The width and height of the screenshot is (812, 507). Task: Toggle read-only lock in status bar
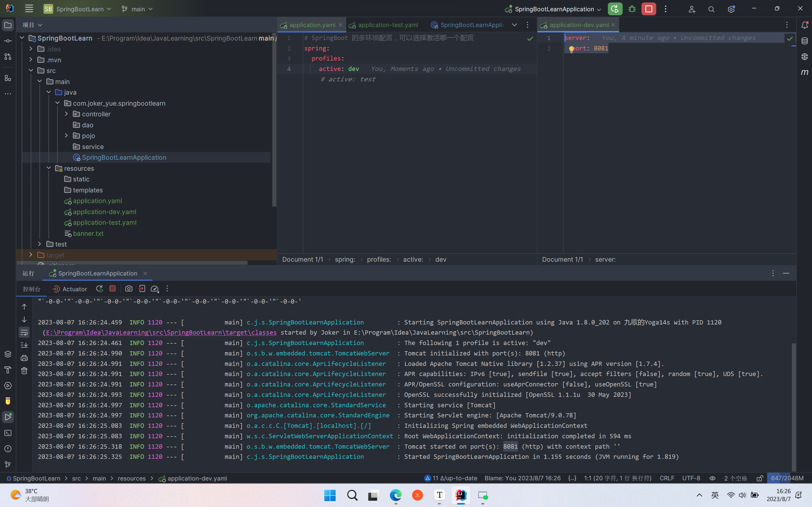coord(760,478)
